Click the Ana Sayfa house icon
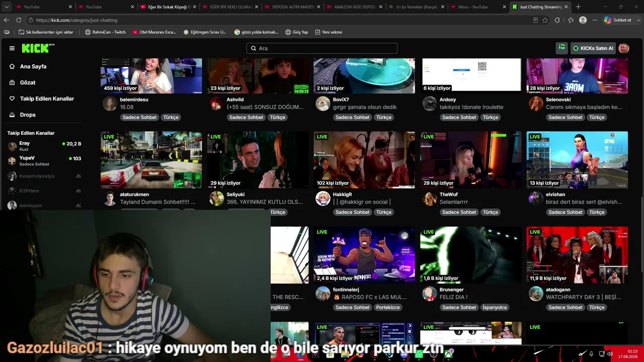The image size is (644, 362). pos(12,66)
